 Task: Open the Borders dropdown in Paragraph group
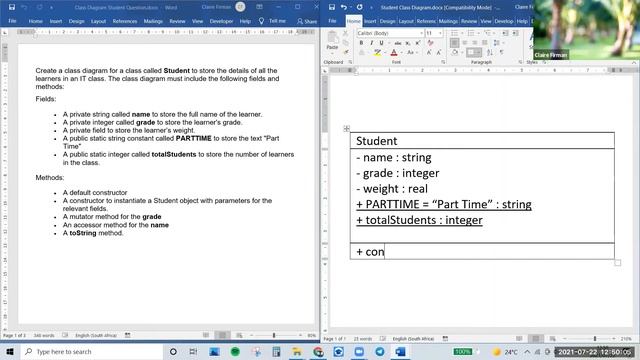[x=478, y=52]
